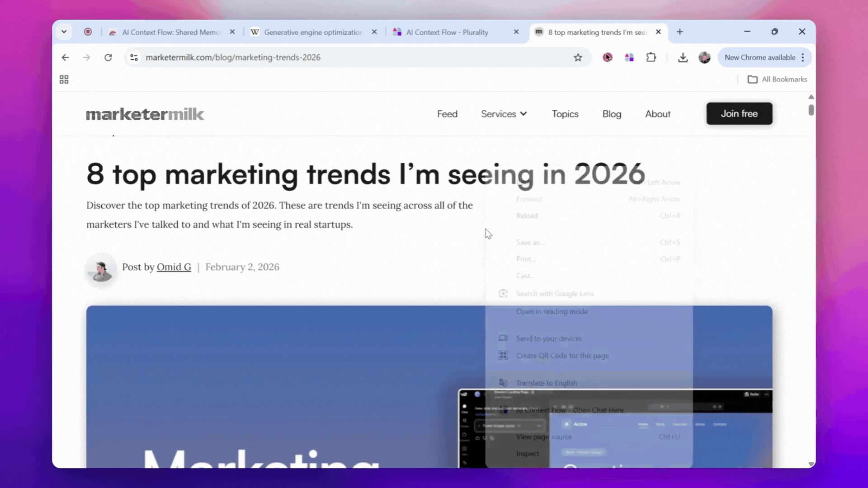Expand the Services navigation dropdown
The width and height of the screenshot is (868, 488).
pyautogui.click(x=504, y=114)
